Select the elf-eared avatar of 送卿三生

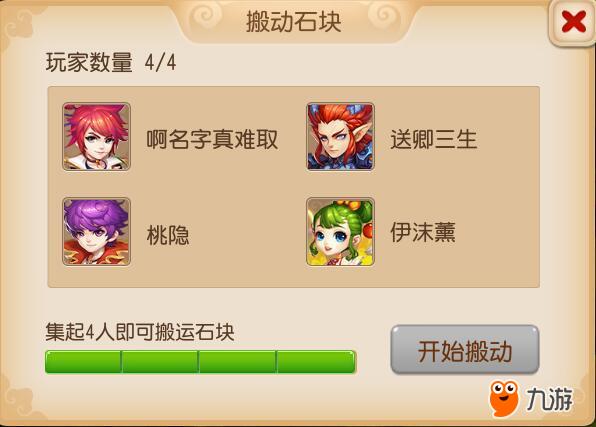point(340,137)
